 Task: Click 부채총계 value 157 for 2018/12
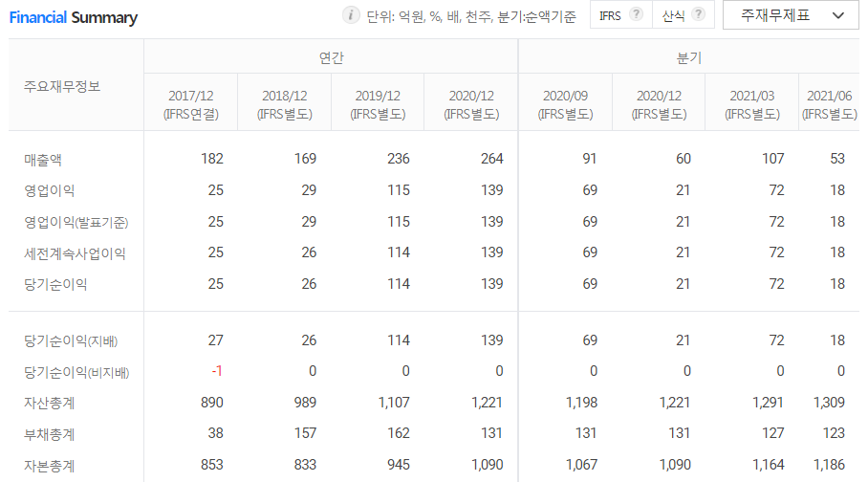tap(305, 433)
